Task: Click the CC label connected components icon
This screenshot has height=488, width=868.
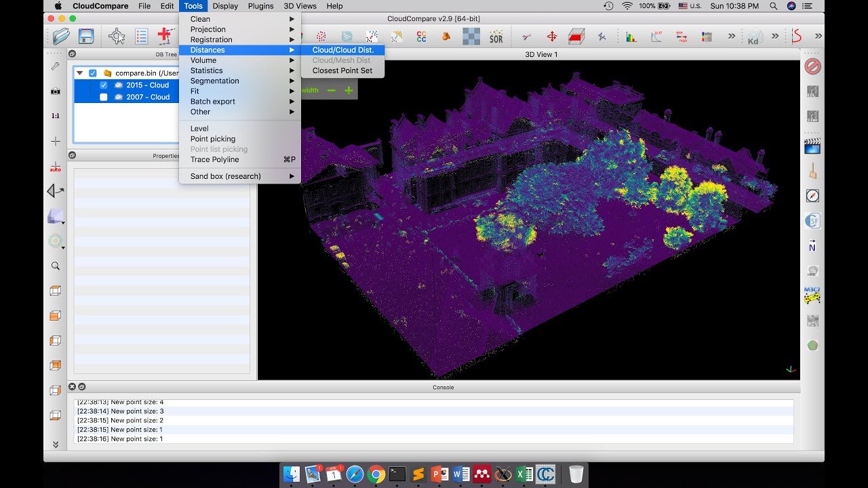Action: coord(421,37)
